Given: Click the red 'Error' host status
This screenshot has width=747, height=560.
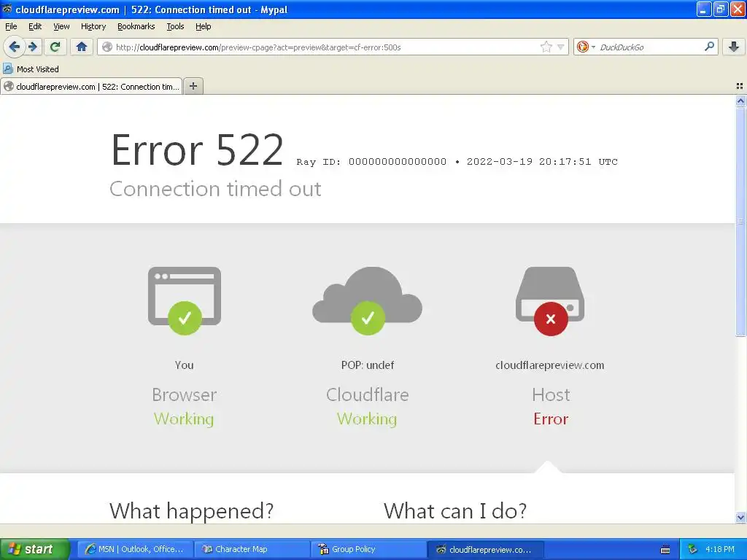Looking at the screenshot, I should [x=551, y=419].
